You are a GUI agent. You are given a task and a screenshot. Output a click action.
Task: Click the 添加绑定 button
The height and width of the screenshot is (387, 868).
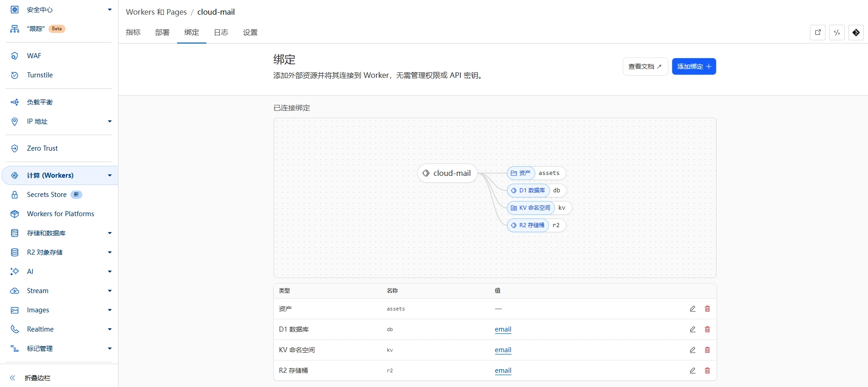click(x=694, y=66)
